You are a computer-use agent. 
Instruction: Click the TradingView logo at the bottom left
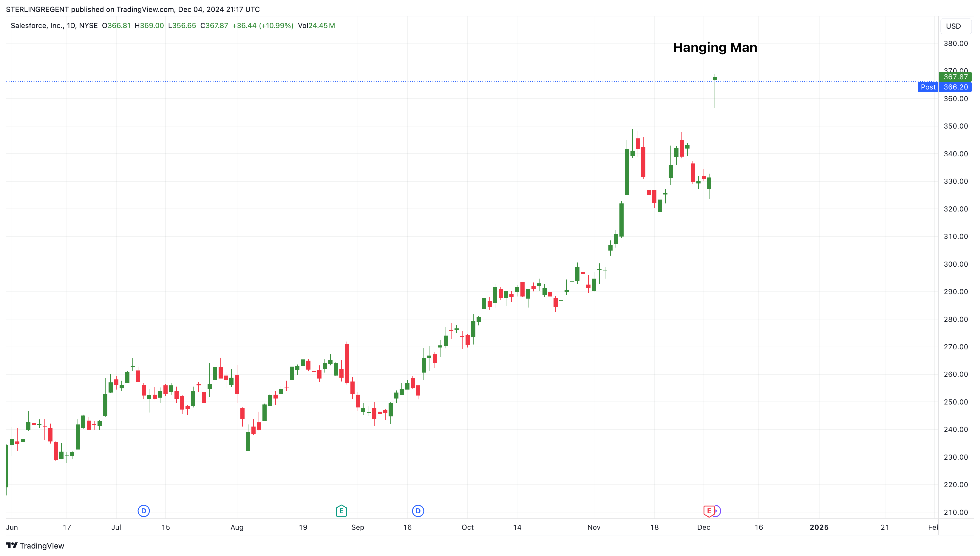pyautogui.click(x=35, y=546)
